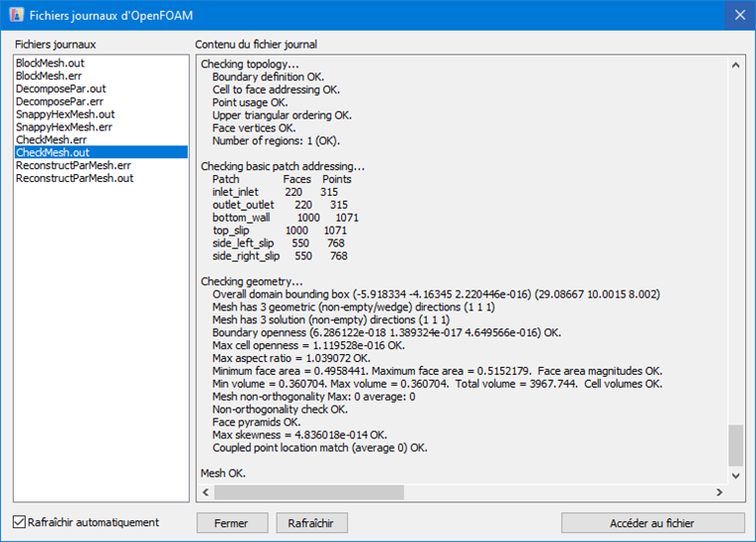Image resolution: width=756 pixels, height=542 pixels.
Task: Click the 'Upper triangular ordering OK.' line
Action: [283, 115]
